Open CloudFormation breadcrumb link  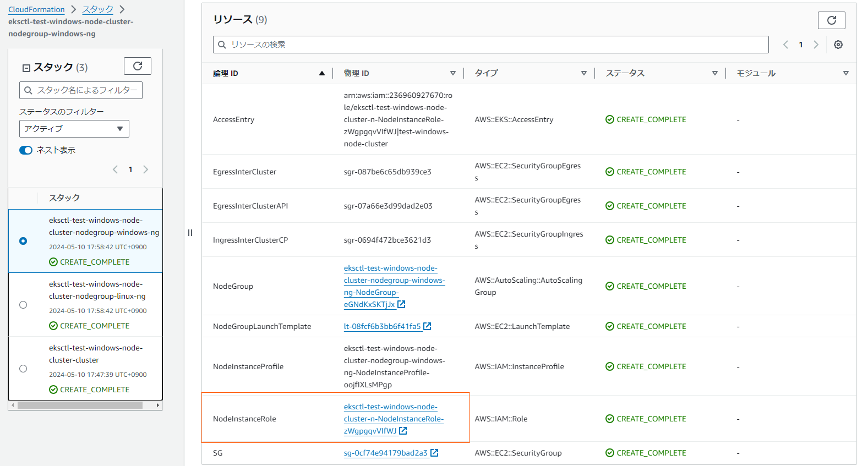click(36, 9)
